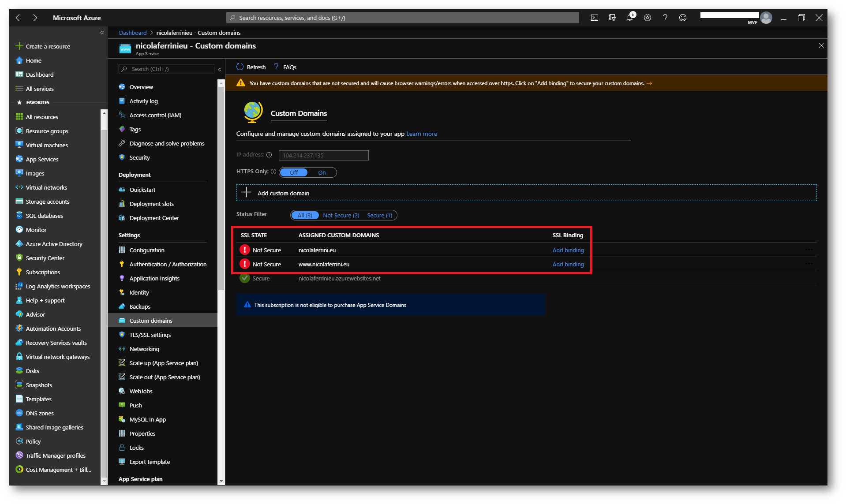Set HTTPS Only to Off

coord(294,172)
